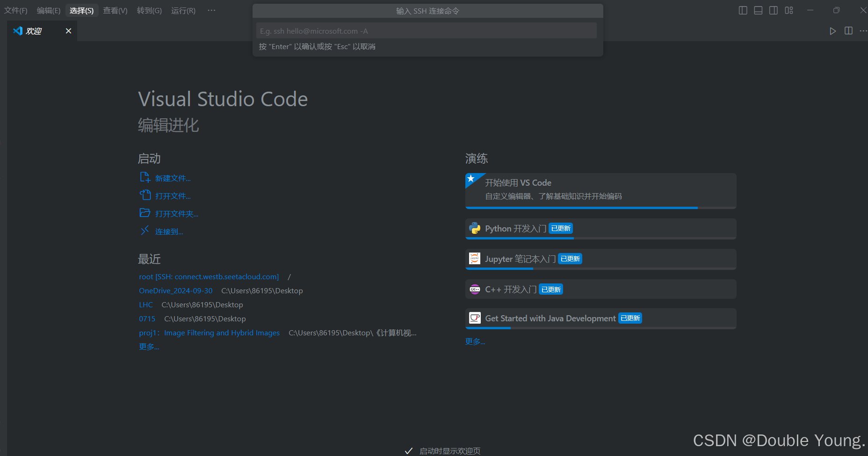Click 已更新 badge on Python card
This screenshot has height=456, width=868.
coord(561,228)
